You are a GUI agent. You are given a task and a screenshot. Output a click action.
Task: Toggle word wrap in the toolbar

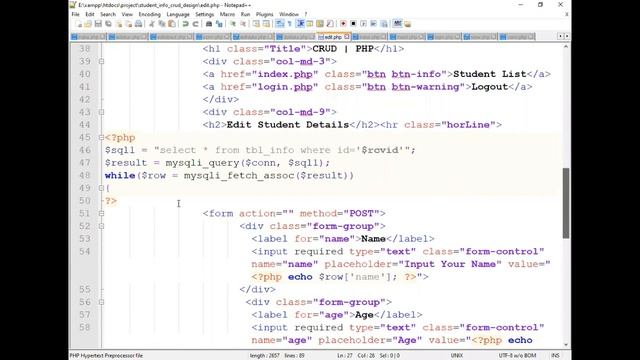(280, 24)
